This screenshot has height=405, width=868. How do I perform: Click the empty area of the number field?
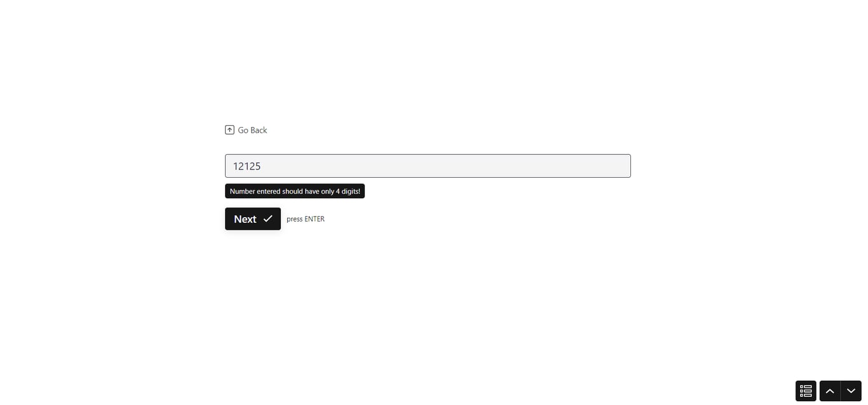tap(445, 166)
